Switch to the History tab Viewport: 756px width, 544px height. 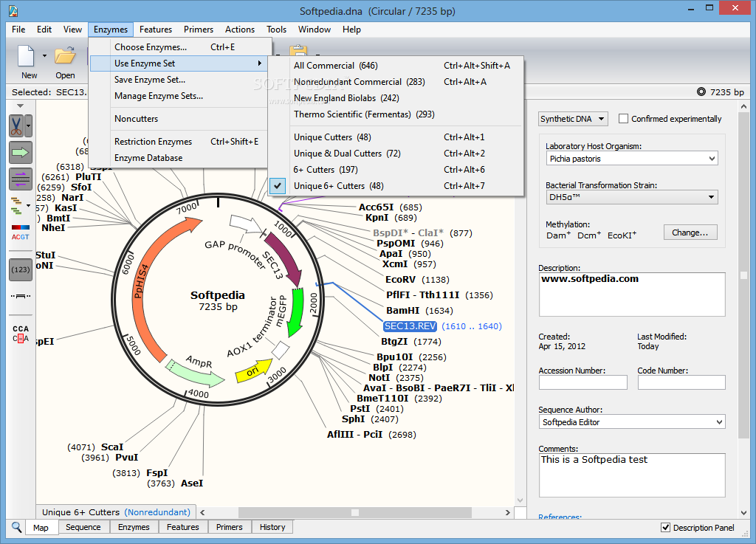[272, 527]
